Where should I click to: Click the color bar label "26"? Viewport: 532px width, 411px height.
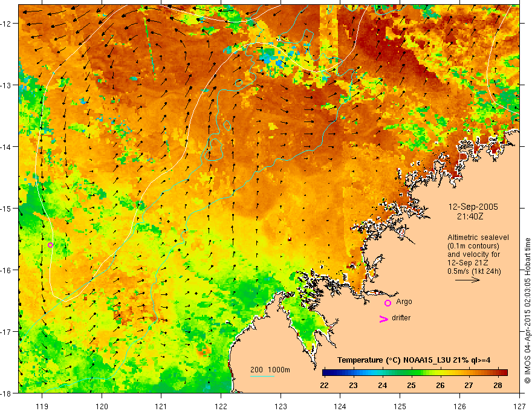tap(440, 386)
